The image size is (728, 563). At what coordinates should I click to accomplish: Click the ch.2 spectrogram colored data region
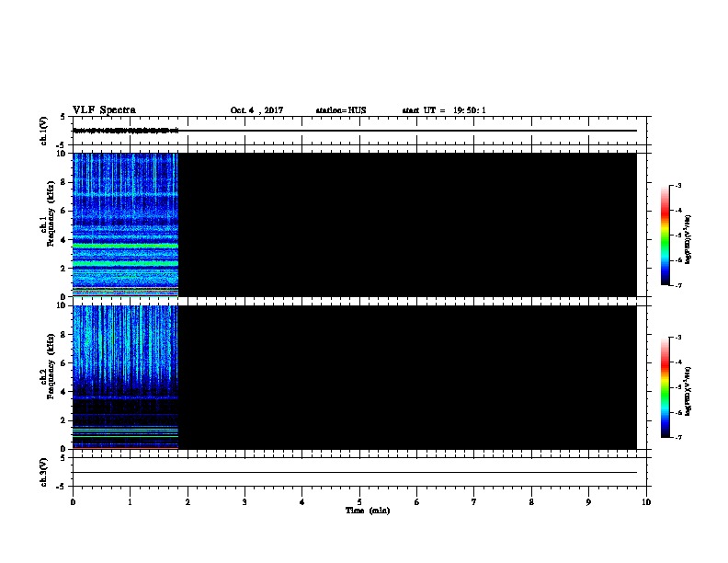(125, 377)
